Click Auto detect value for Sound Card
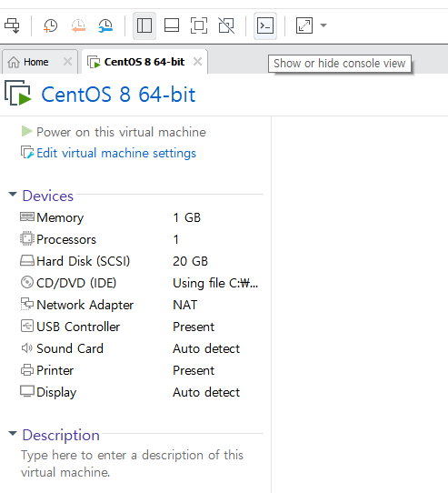448x493 pixels. tap(206, 348)
